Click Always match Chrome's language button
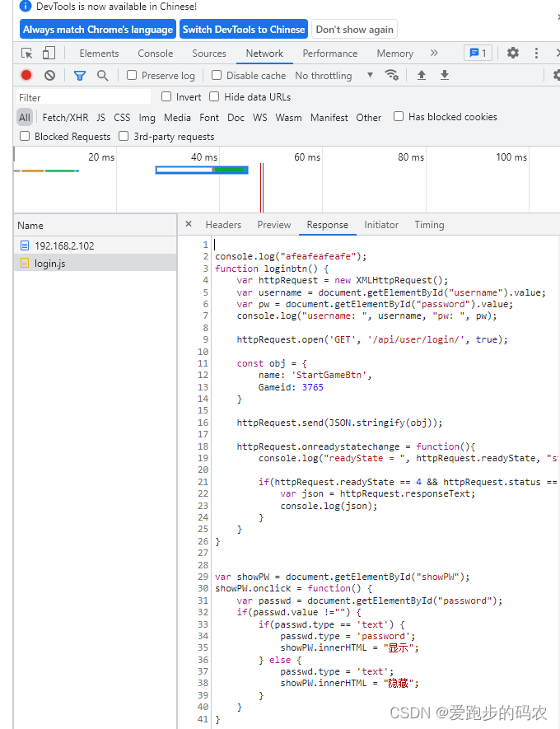The height and width of the screenshot is (729, 560). click(98, 30)
